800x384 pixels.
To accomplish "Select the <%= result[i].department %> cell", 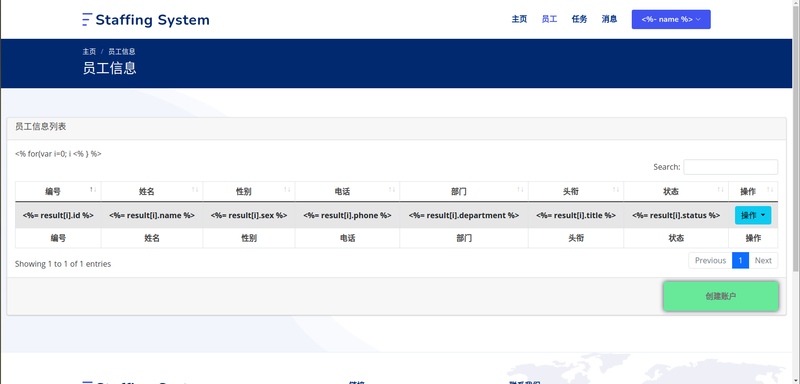I will point(464,215).
